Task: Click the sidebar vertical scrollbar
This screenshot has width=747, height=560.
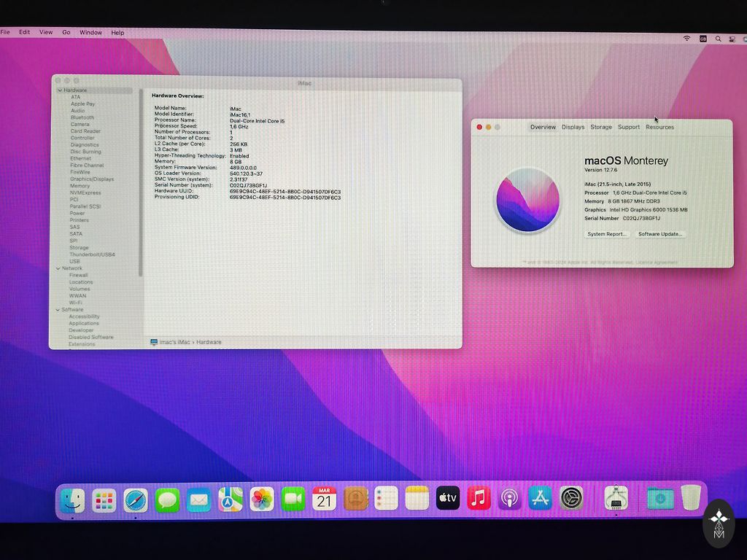Action: tap(140, 182)
